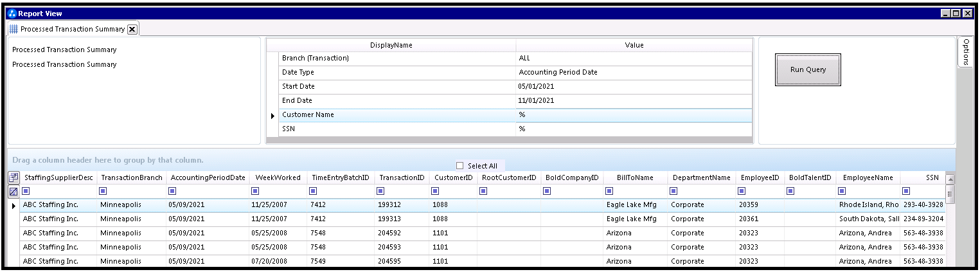
Task: Minimize the Report View window
Action: 946,14
